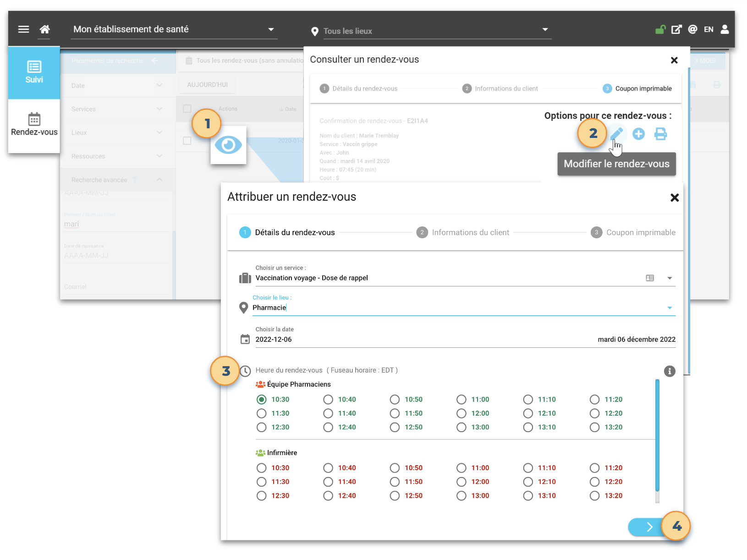
Task: Click the location pin icon beside Choisir le lieu
Action: pyautogui.click(x=244, y=307)
